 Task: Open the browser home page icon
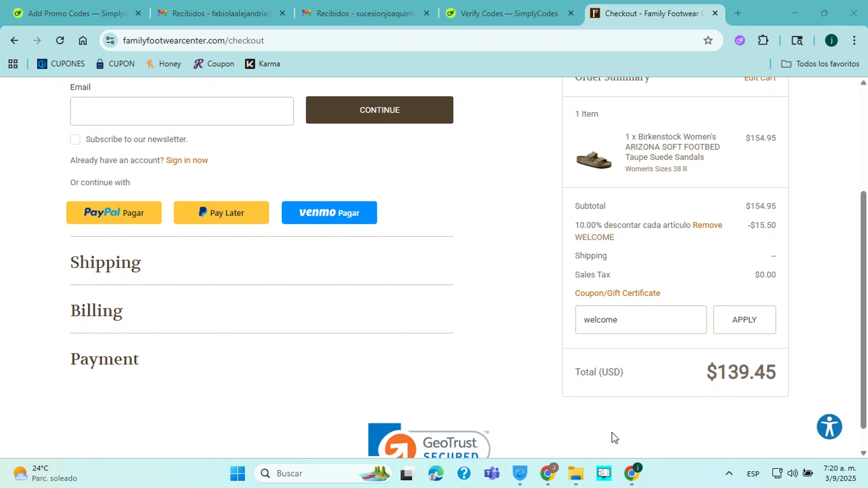click(x=83, y=41)
